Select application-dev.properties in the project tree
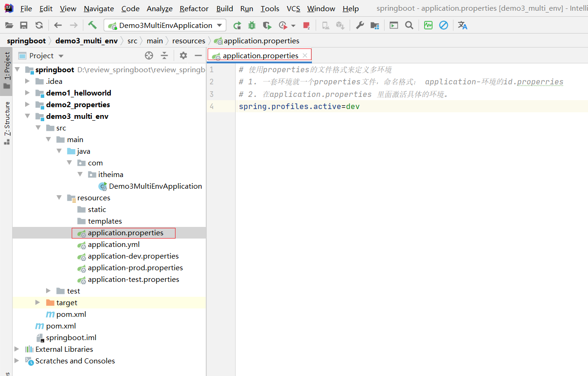This screenshot has width=588, height=376. pos(133,256)
